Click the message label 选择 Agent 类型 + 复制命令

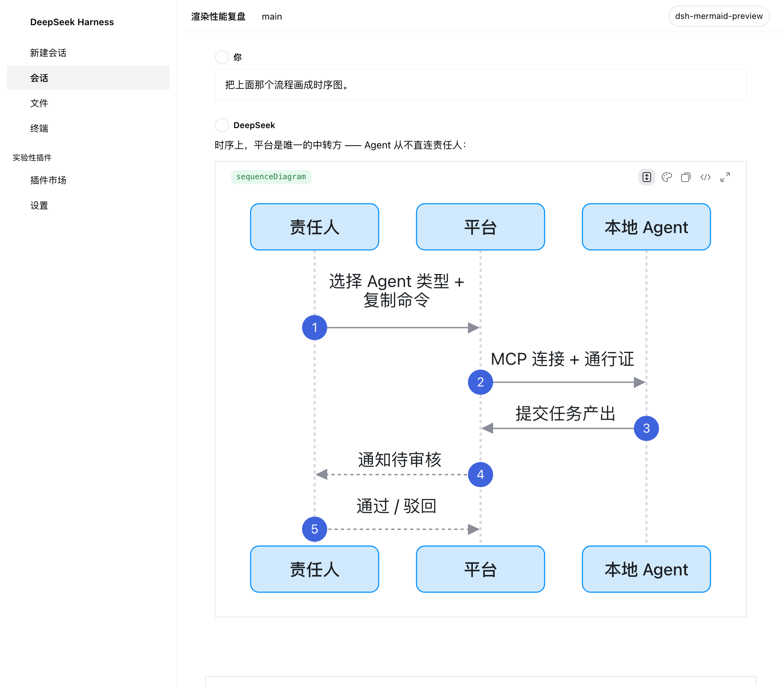point(397,290)
